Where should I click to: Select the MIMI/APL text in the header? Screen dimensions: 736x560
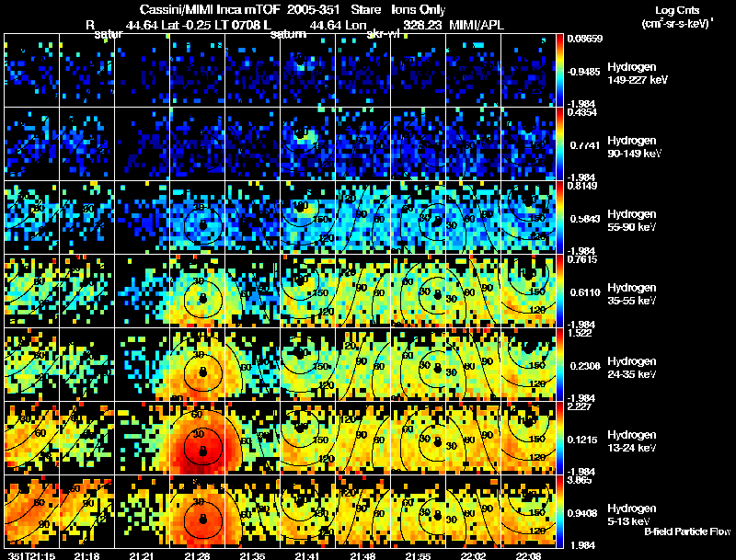[477, 25]
